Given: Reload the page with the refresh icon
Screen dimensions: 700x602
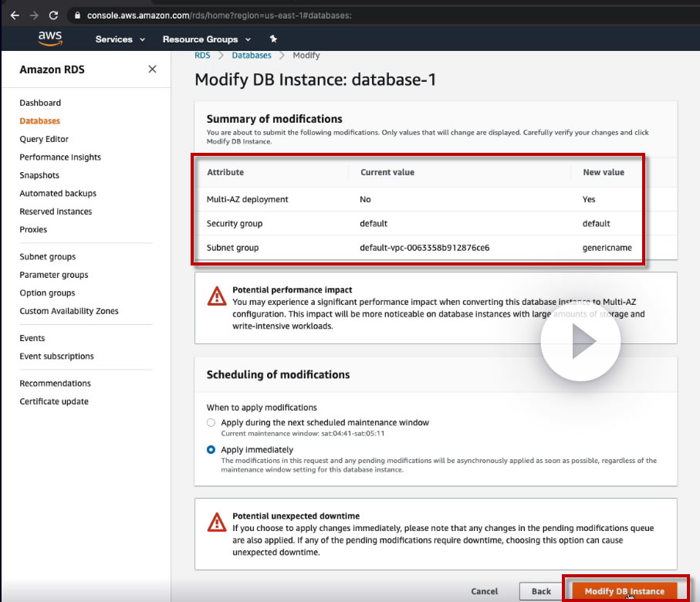Looking at the screenshot, I should 53,15.
